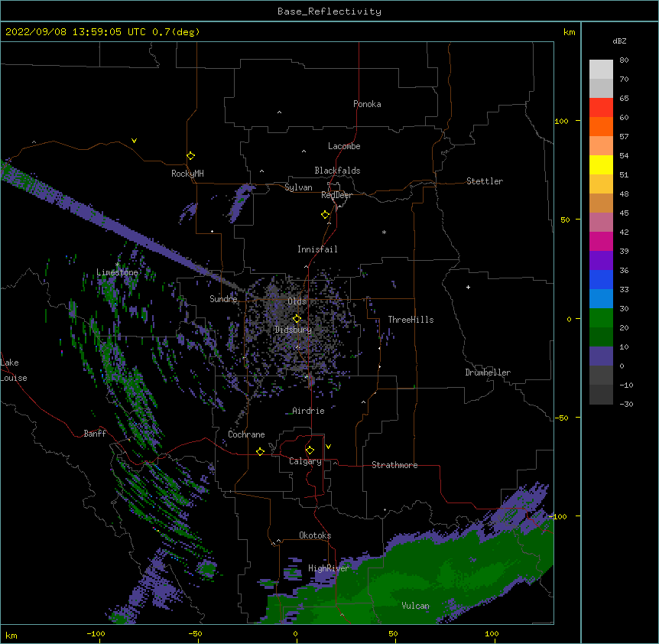
Task: Click the Didsbury town label
Action: (294, 330)
